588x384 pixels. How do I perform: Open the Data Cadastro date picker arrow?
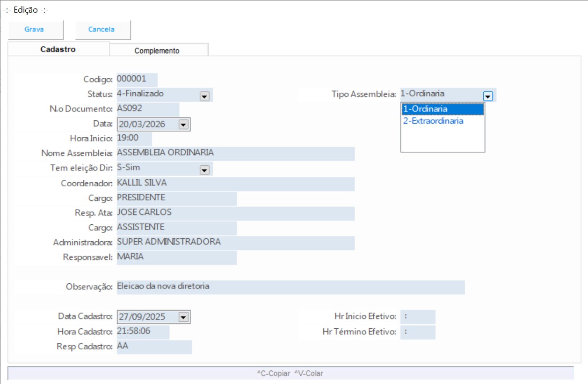[183, 318]
